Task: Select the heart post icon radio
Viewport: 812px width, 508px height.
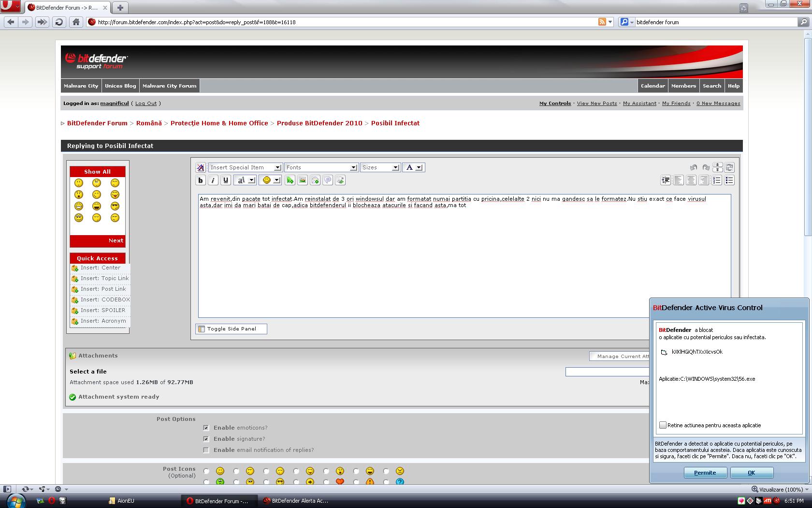Action: coord(326,482)
